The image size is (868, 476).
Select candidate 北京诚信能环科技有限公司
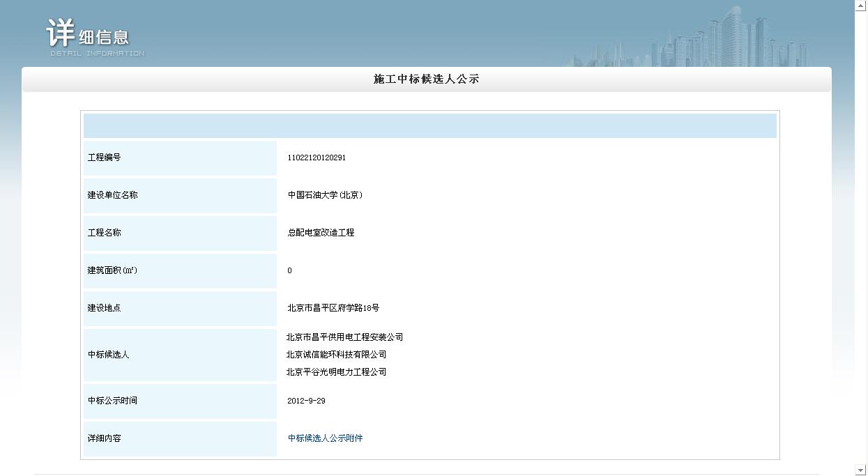336,355
